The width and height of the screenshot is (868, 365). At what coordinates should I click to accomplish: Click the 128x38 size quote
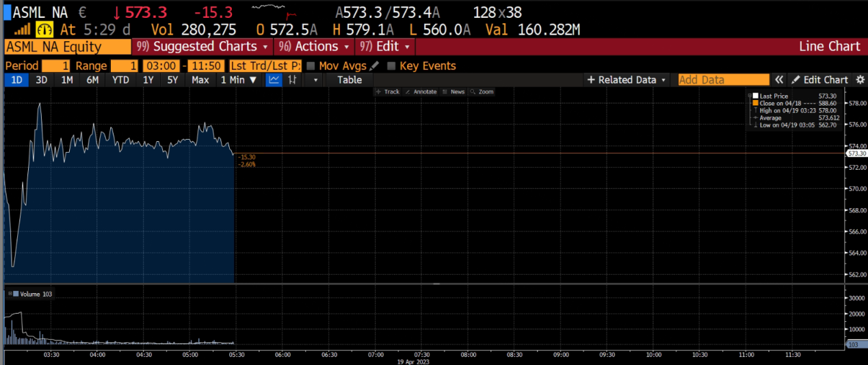[497, 12]
